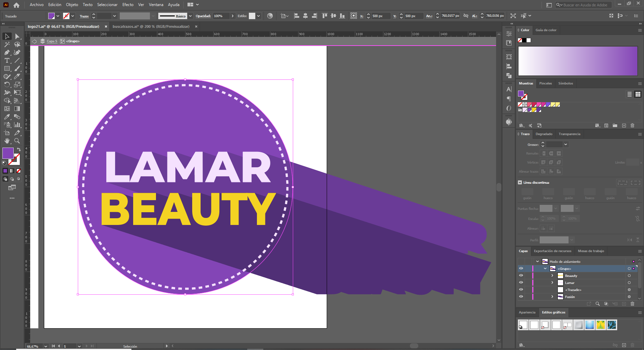Select the Hand tool
The width and height of the screenshot is (644, 350).
(7, 141)
